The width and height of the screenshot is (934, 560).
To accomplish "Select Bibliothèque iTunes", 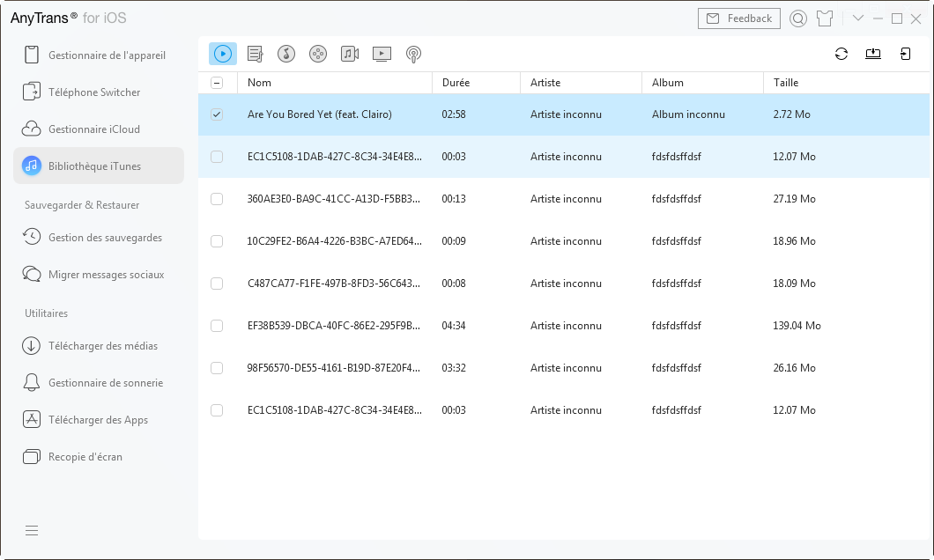I will pos(99,166).
